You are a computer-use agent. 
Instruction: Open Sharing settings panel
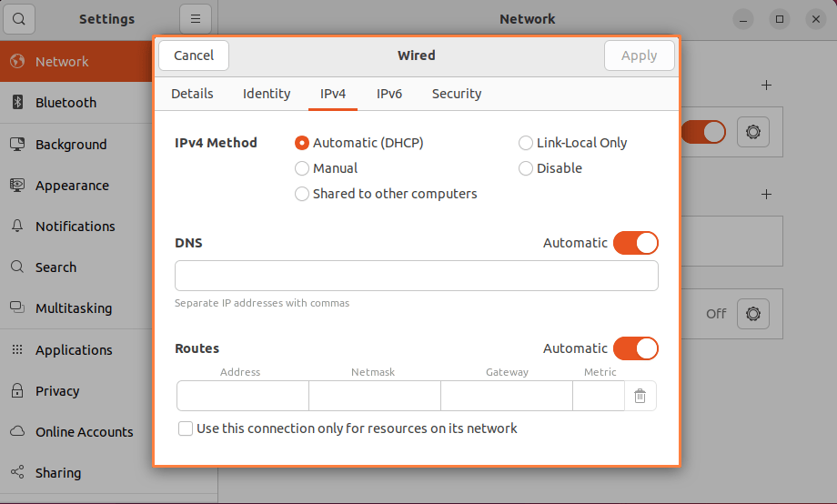(x=76, y=473)
